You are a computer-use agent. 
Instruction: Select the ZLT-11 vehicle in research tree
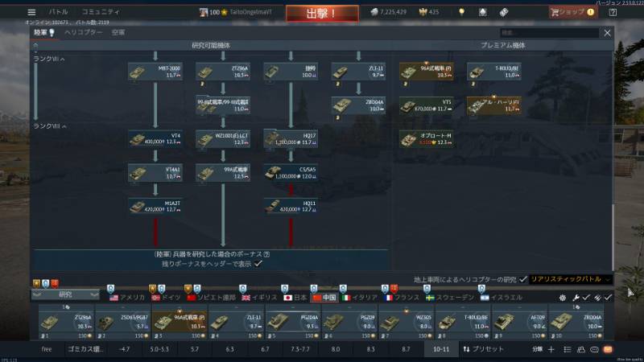[358, 72]
